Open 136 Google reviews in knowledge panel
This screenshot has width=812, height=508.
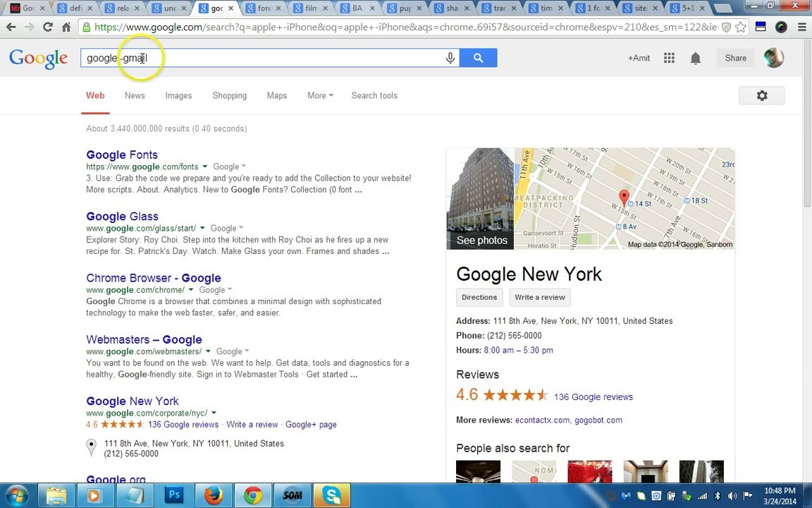click(593, 397)
